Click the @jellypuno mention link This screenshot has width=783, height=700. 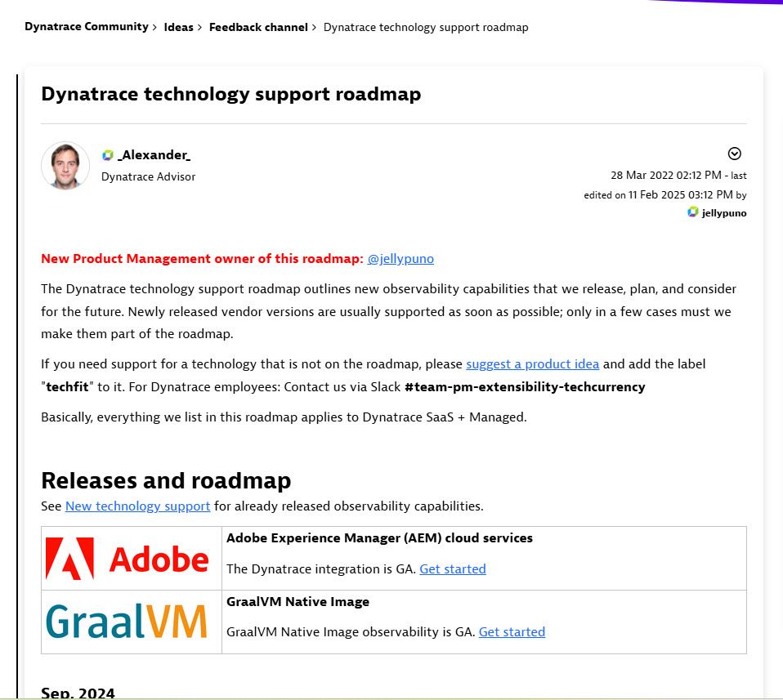click(400, 259)
